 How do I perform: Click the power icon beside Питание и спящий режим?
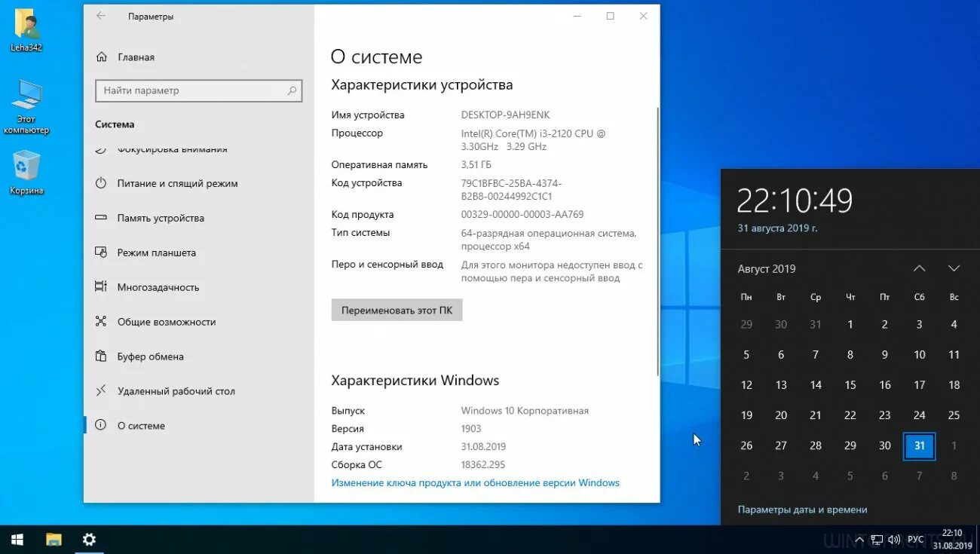101,183
